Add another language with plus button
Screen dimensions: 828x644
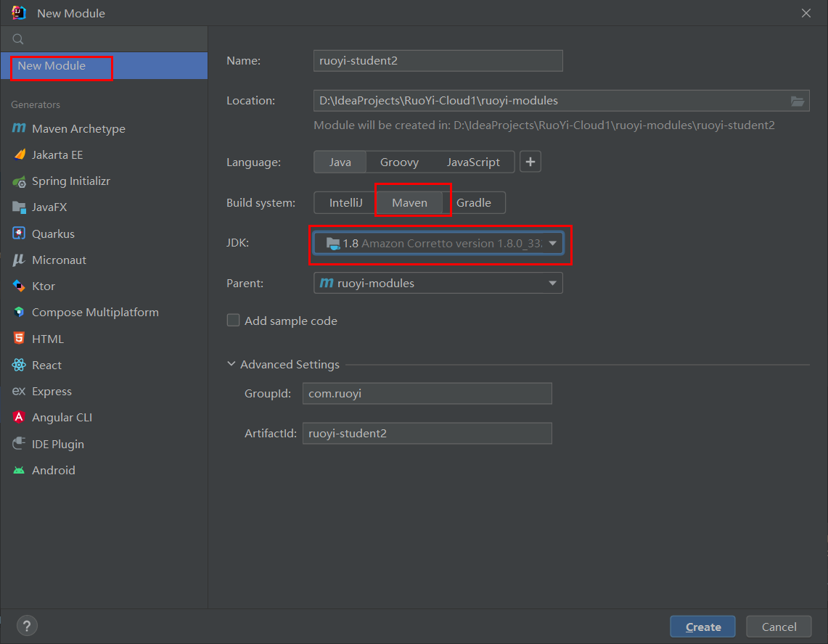click(530, 162)
